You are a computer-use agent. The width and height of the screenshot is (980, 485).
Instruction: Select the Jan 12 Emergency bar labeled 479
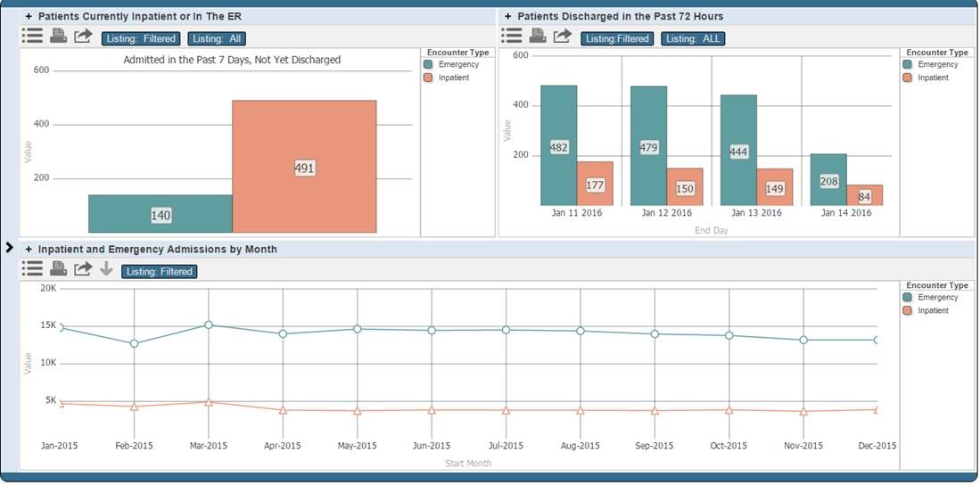(649, 146)
